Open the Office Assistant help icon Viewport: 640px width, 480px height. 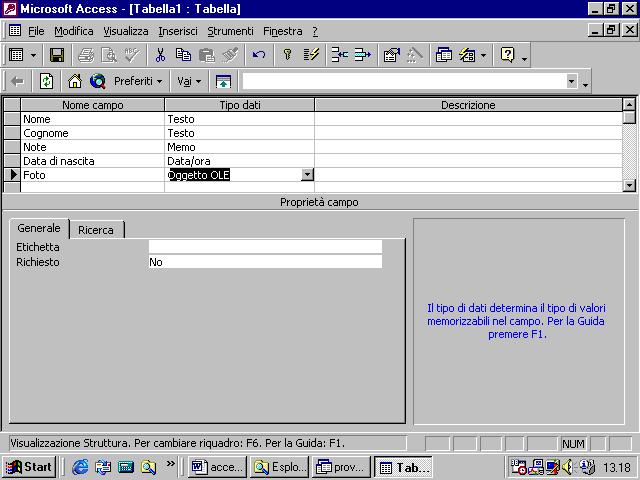507,55
